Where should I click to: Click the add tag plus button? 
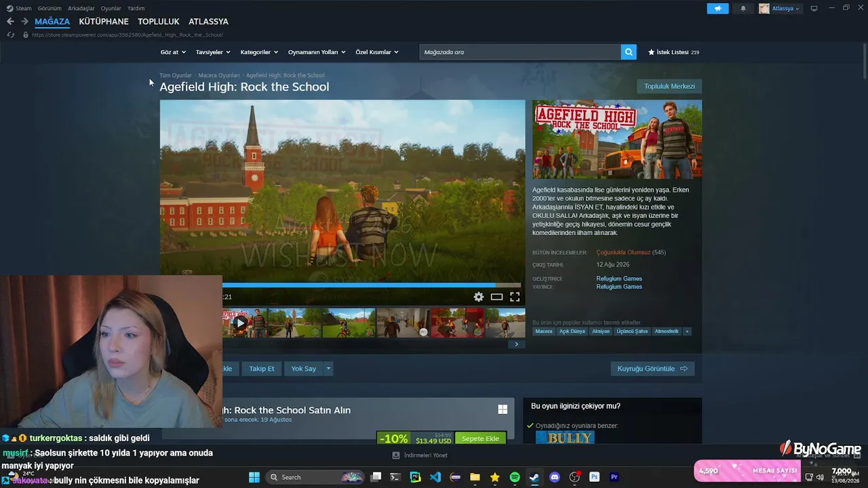tap(687, 331)
